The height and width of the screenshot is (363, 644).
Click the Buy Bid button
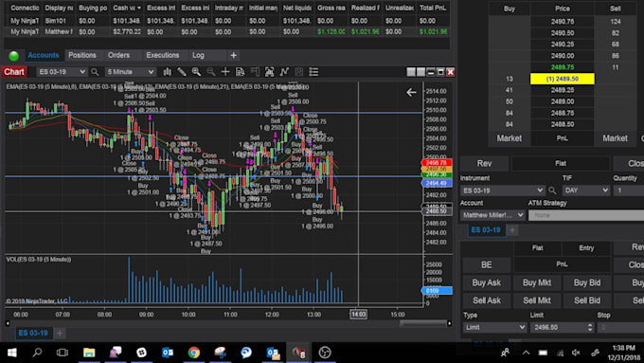pyautogui.click(x=587, y=282)
